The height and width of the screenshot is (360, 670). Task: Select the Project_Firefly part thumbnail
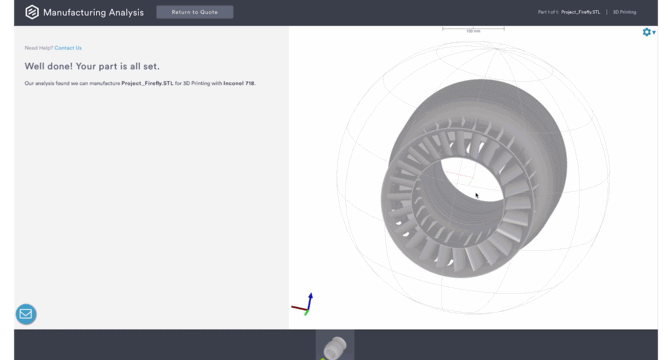pyautogui.click(x=335, y=346)
